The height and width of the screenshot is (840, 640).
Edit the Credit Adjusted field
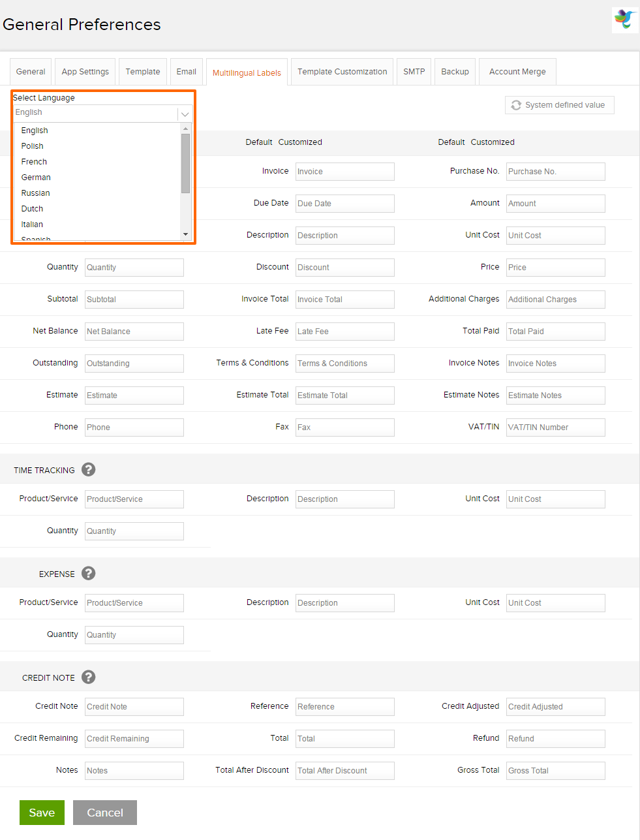tap(556, 707)
